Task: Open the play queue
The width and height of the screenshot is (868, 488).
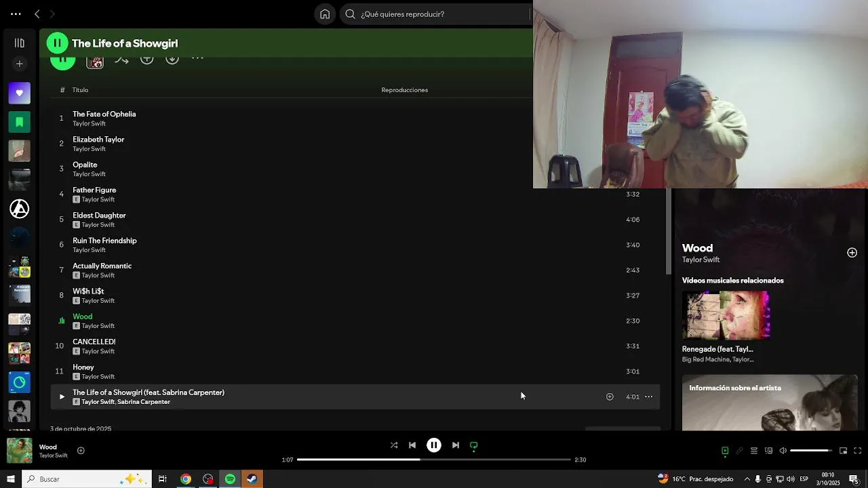Action: 754,451
